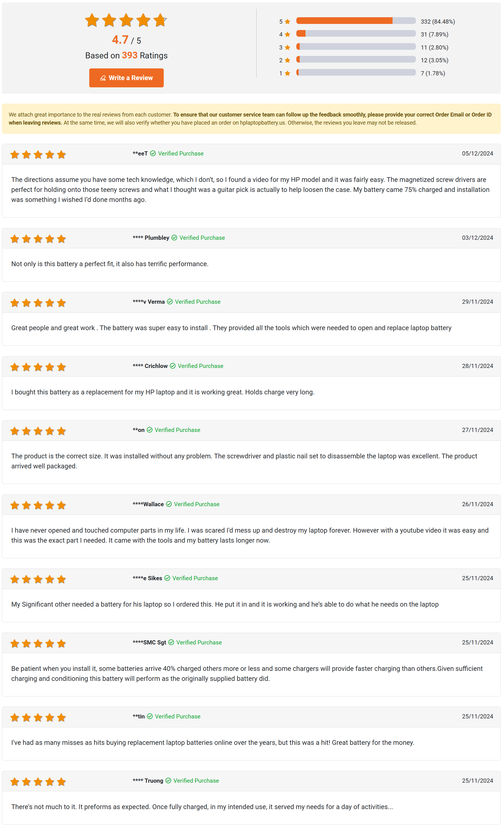The height and width of the screenshot is (828, 504).
Task: Click the 393 ratings count
Action: (129, 55)
